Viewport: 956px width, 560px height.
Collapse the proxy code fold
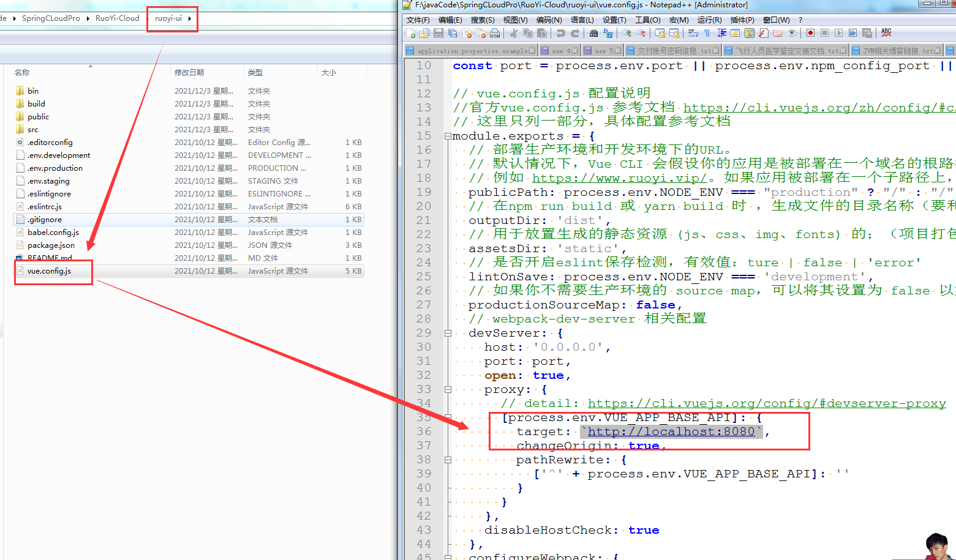pyautogui.click(x=448, y=389)
